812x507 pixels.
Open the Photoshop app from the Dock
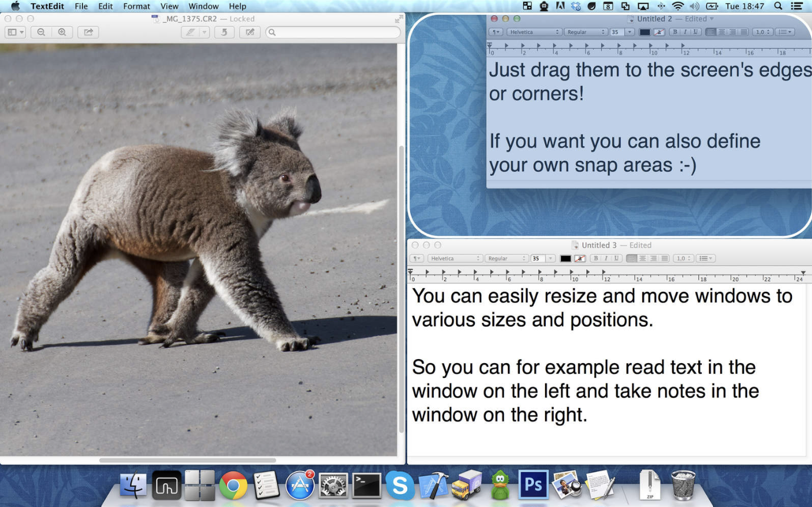point(533,485)
